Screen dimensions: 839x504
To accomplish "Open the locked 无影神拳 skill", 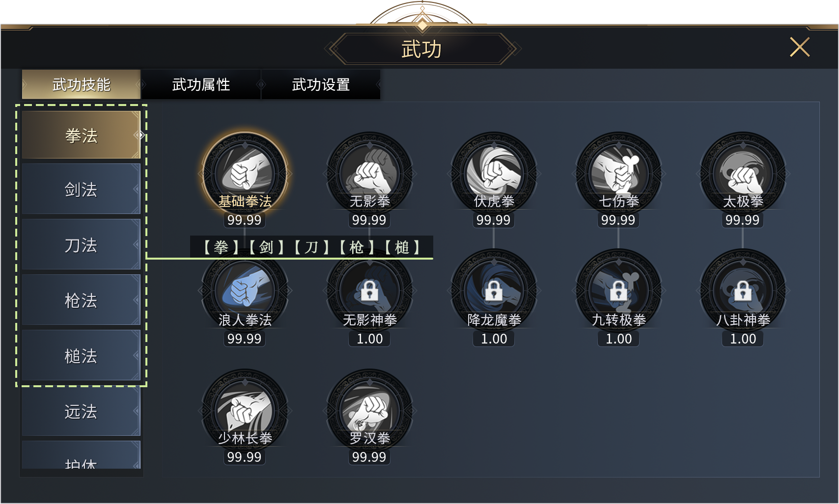I will pos(369,292).
